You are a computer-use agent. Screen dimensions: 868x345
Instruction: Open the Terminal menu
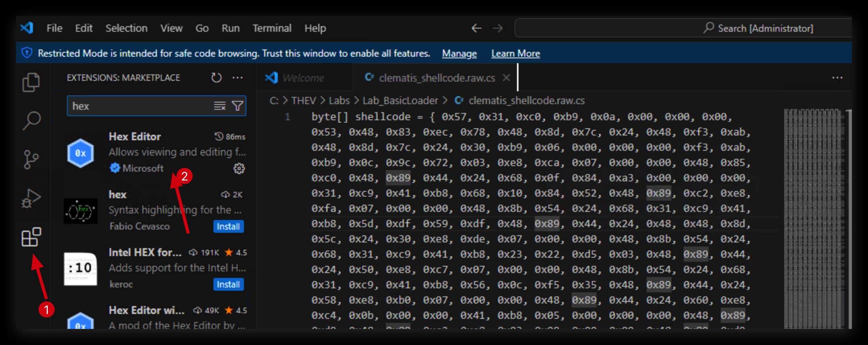(x=272, y=28)
